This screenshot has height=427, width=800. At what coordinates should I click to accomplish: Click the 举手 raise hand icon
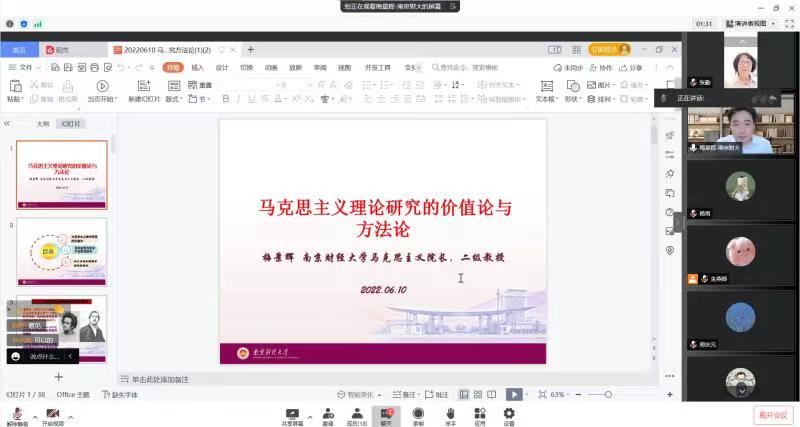(x=450, y=413)
